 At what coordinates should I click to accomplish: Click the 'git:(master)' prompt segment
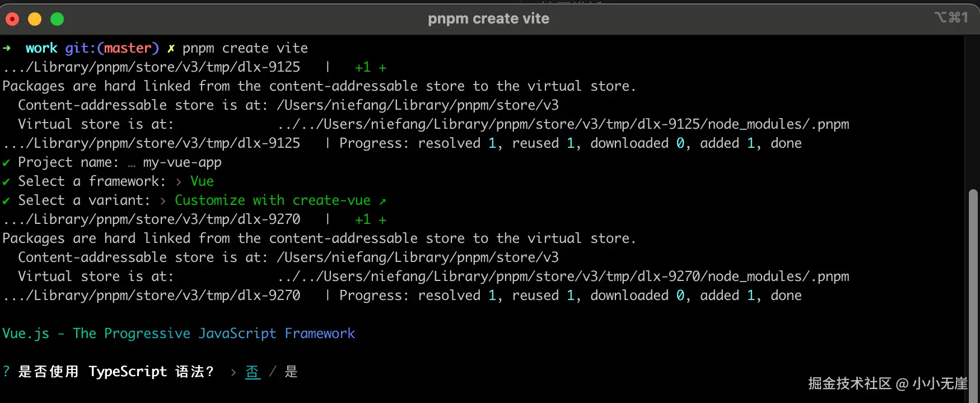(x=112, y=48)
